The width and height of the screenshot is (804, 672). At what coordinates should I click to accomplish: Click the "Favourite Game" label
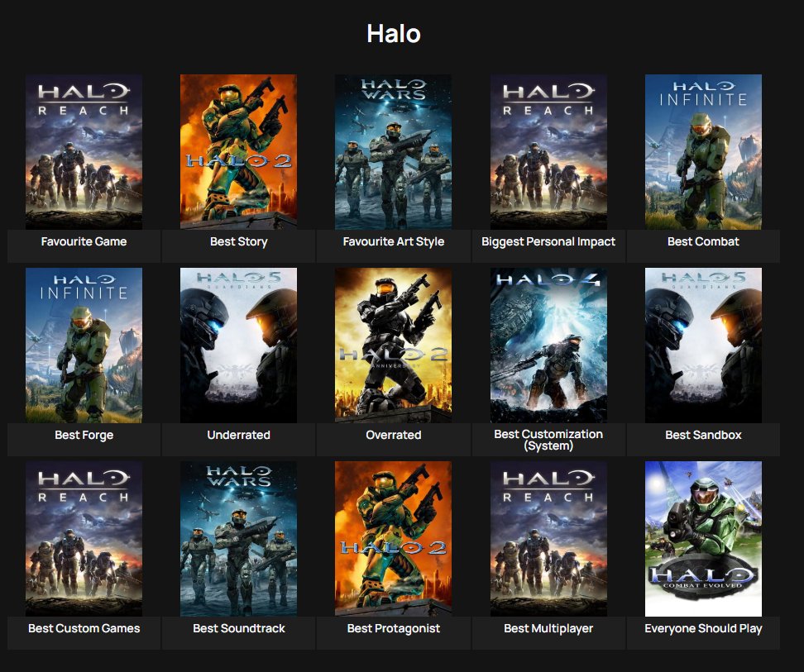coord(84,241)
